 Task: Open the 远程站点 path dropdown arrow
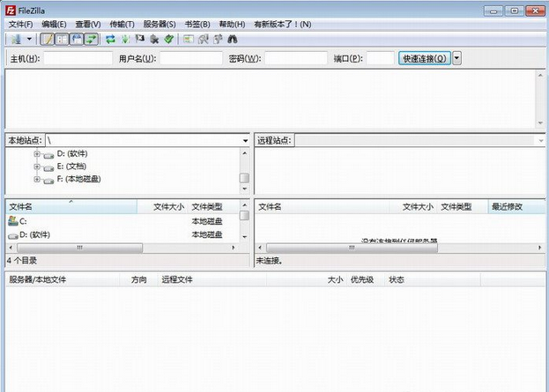(541, 141)
